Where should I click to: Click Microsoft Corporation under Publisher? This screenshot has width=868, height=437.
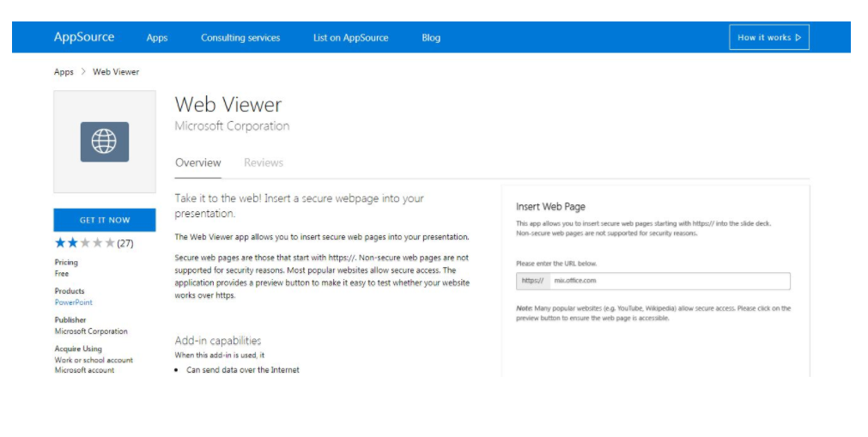91,331
